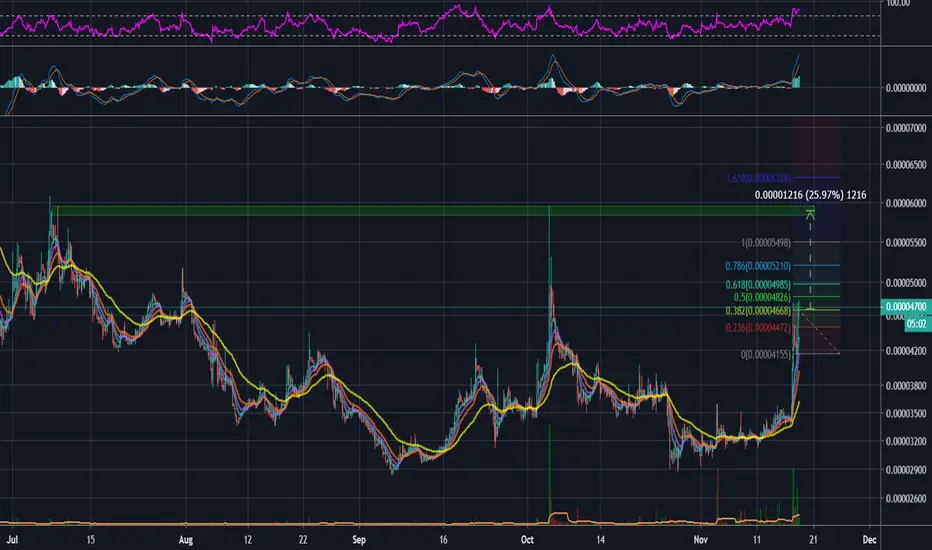
Task: Select the 0.5(0.00004826) Fibonacci level label
Action: (762, 297)
